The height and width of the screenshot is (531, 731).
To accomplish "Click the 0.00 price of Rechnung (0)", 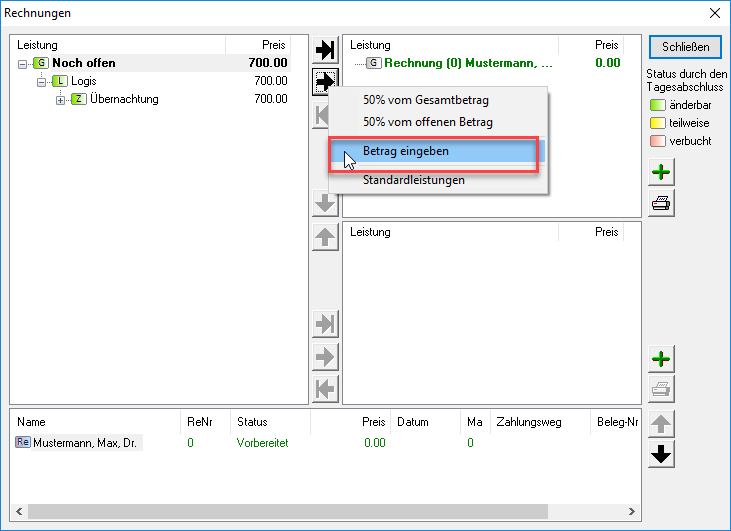I will [608, 63].
